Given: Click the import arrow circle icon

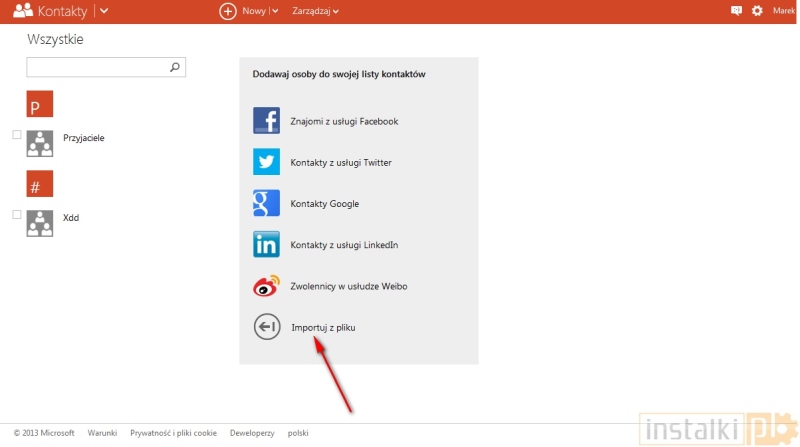Looking at the screenshot, I should pyautogui.click(x=267, y=327).
